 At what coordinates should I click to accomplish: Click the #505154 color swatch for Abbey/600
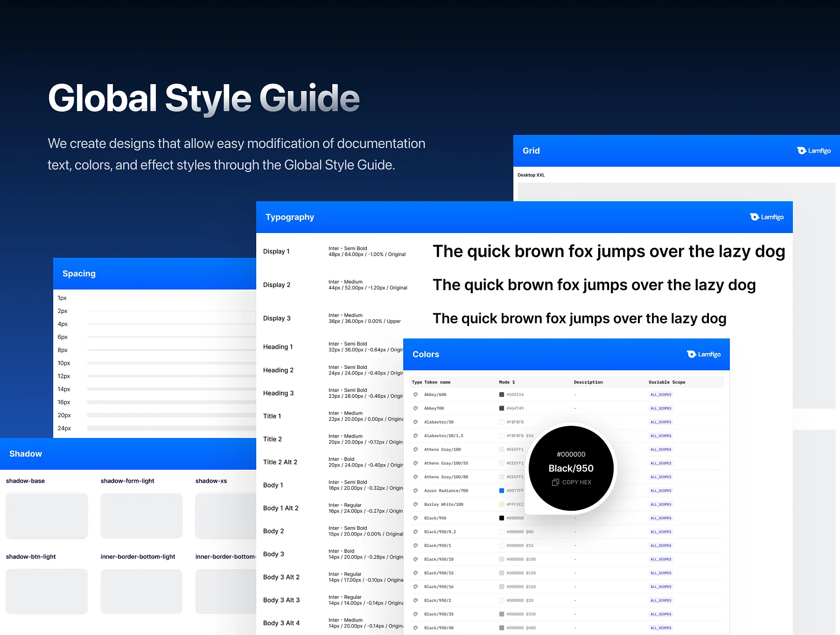point(502,395)
